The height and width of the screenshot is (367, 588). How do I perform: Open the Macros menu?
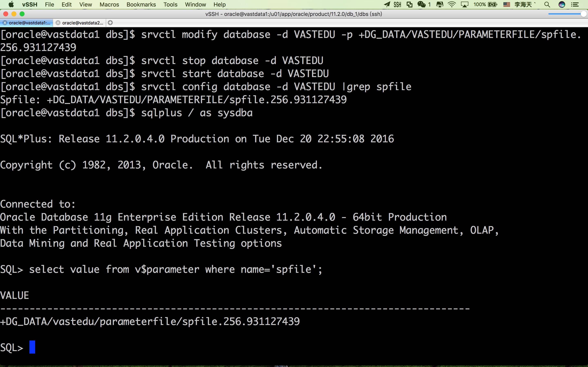click(109, 4)
